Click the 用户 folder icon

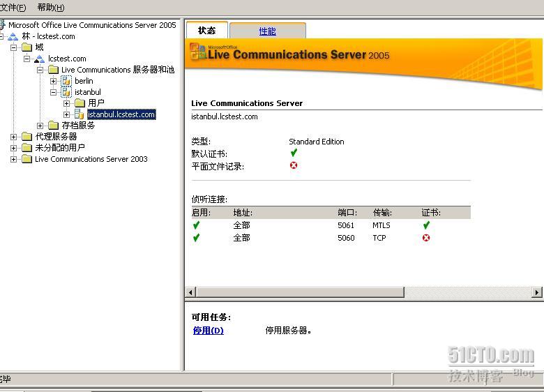80,103
